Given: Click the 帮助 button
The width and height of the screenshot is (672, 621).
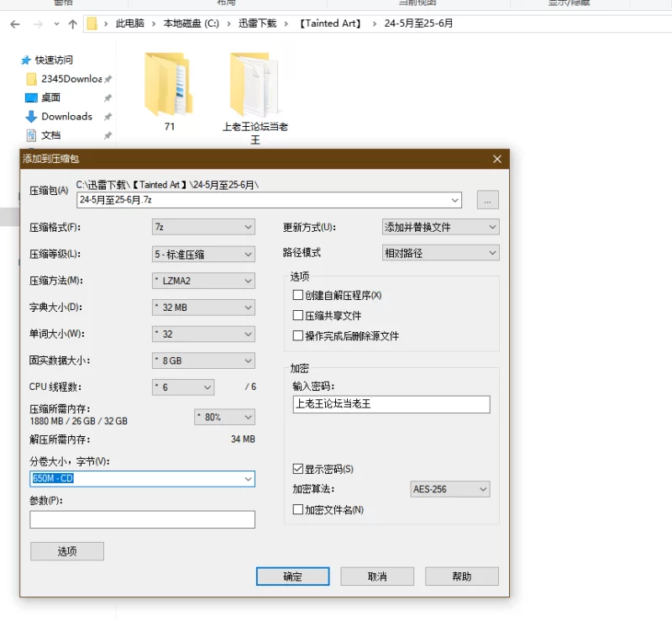Looking at the screenshot, I should [462, 576].
